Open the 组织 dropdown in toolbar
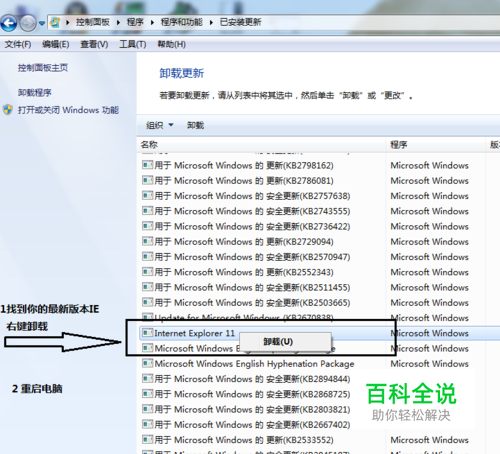The width and height of the screenshot is (500, 454). pyautogui.click(x=160, y=125)
